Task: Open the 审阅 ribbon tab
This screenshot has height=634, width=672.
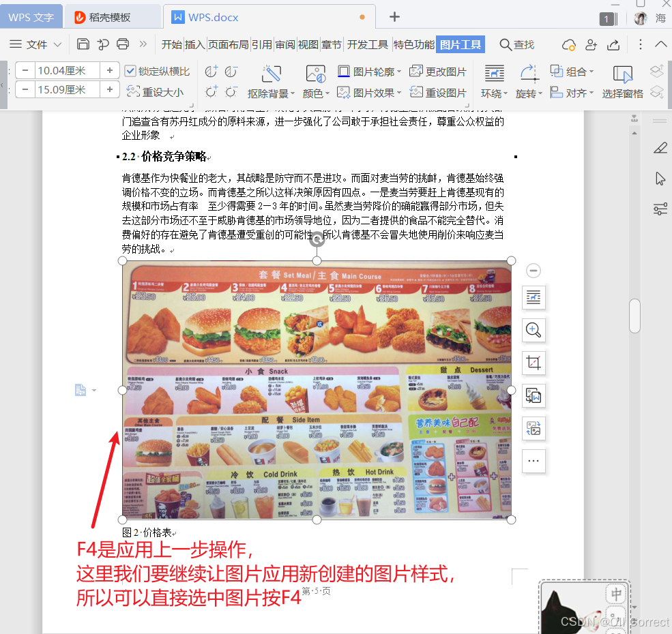Action: pos(285,44)
